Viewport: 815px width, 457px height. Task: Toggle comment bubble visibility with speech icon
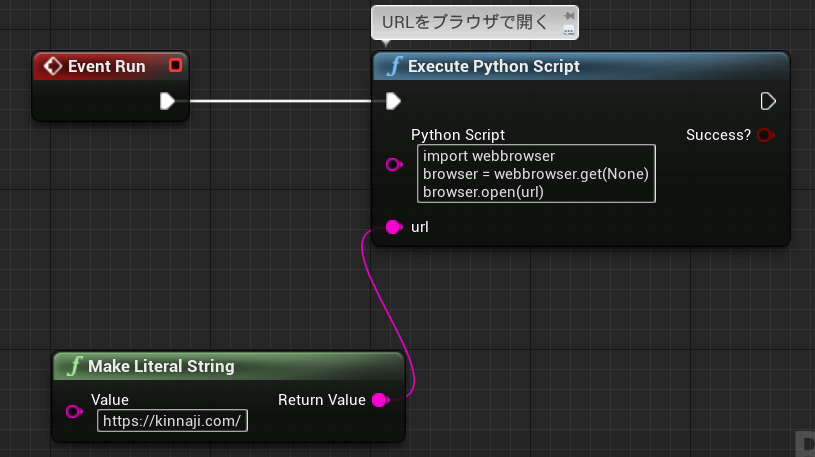[569, 31]
